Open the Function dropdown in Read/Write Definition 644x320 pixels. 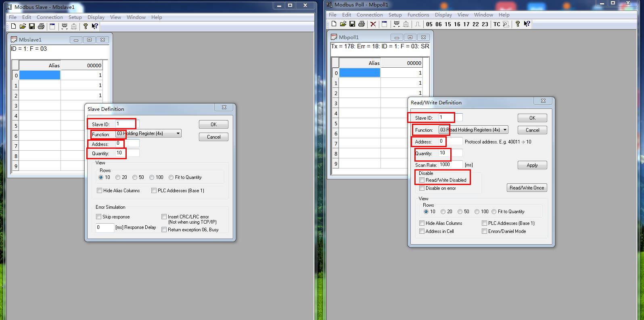505,130
